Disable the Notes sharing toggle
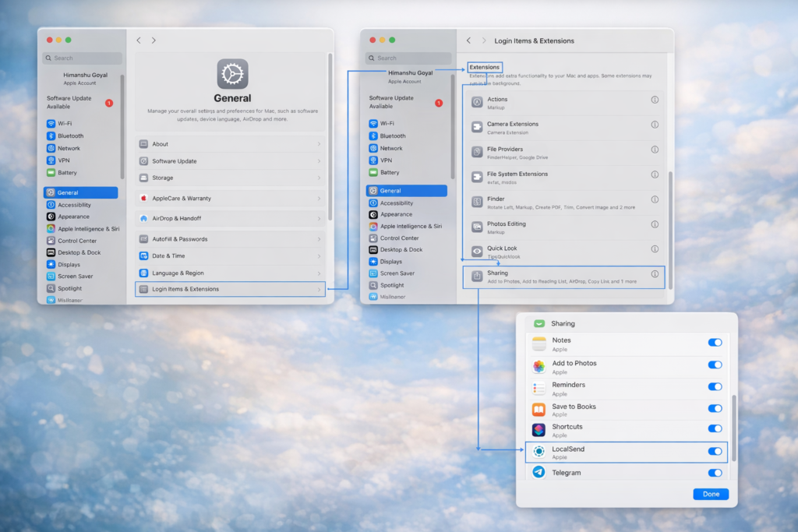Image resolution: width=798 pixels, height=532 pixels. click(x=715, y=343)
